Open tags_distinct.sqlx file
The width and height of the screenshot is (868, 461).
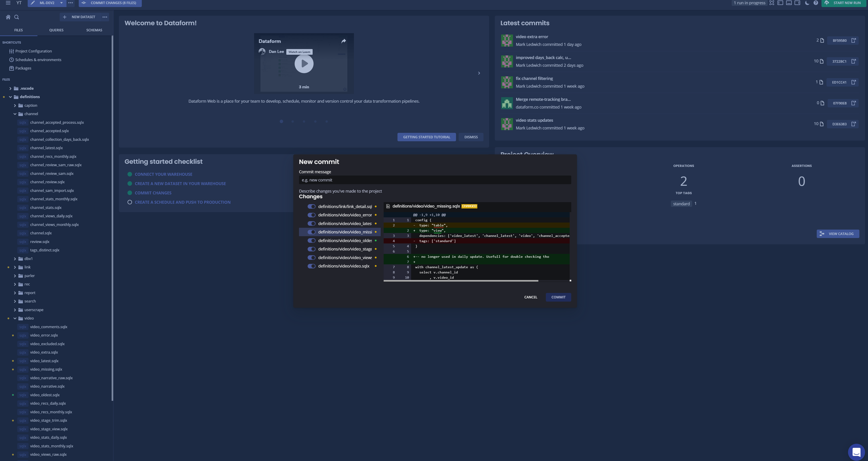coord(45,250)
